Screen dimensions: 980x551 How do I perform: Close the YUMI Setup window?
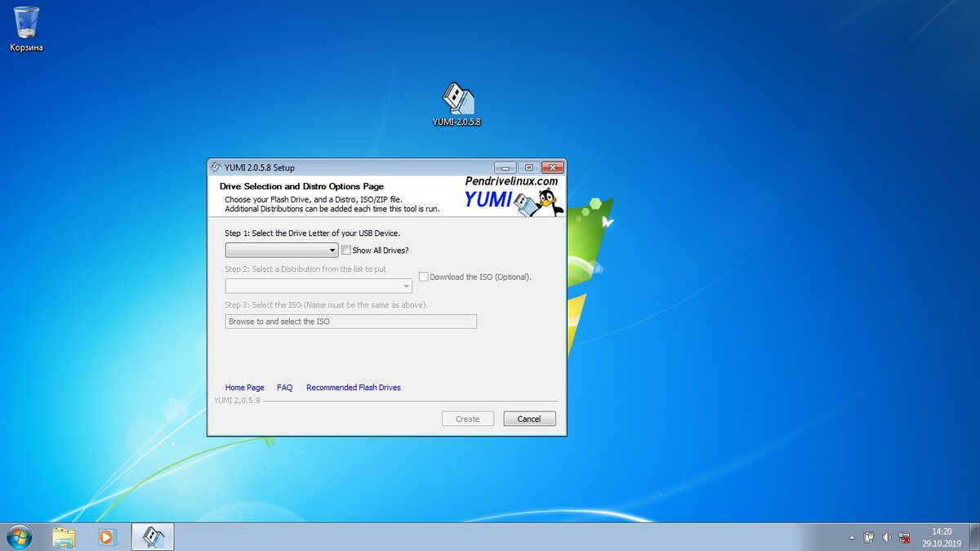(x=552, y=167)
